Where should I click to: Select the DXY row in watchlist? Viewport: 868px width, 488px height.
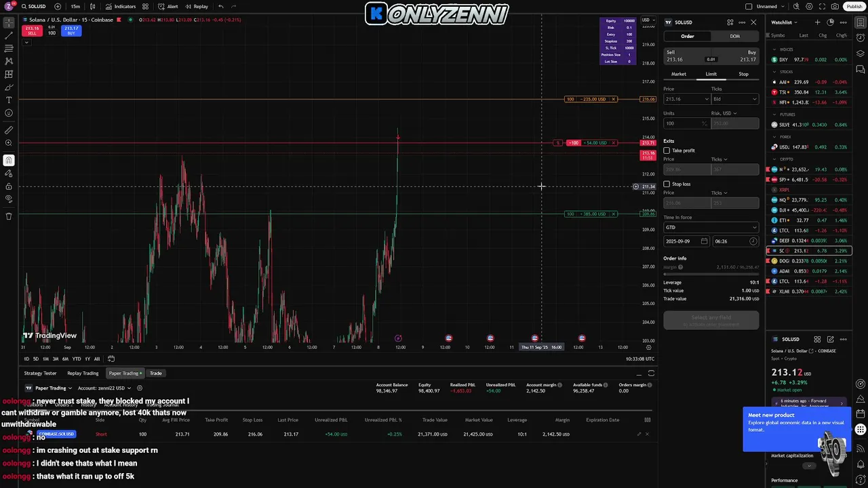[x=809, y=60]
